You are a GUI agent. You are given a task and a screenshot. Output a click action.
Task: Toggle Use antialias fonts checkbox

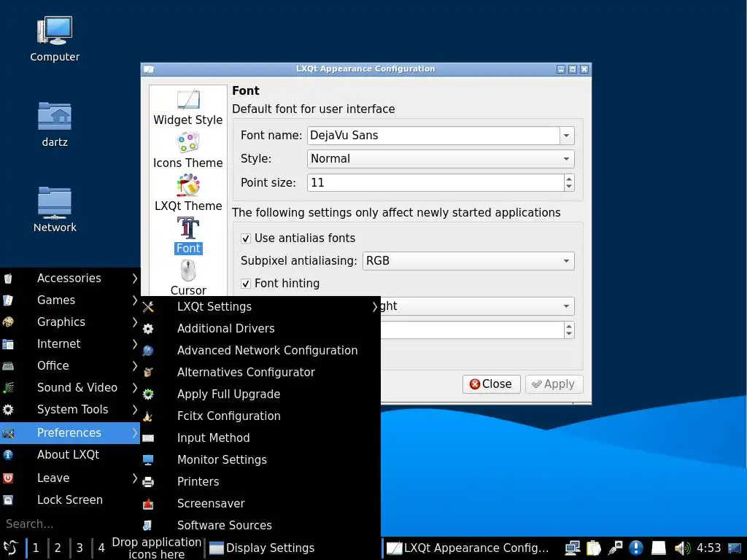(246, 238)
